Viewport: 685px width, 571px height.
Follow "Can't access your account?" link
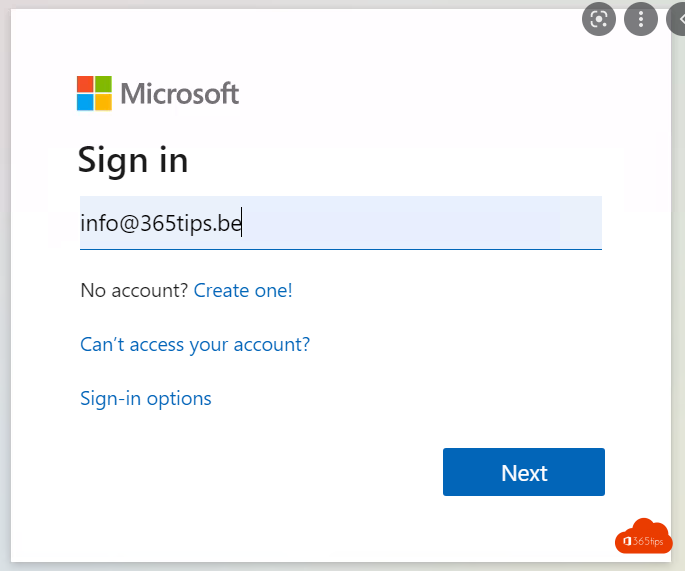(195, 345)
